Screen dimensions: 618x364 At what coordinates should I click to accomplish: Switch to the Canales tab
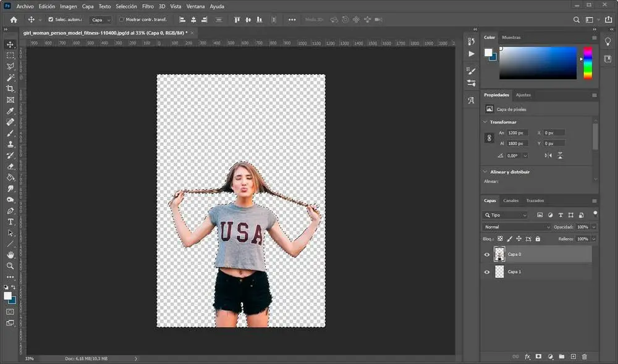point(510,201)
